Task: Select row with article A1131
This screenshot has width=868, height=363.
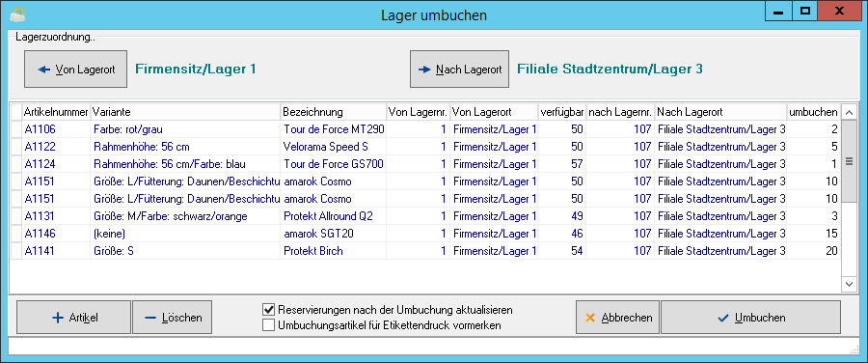Action: click(x=425, y=216)
